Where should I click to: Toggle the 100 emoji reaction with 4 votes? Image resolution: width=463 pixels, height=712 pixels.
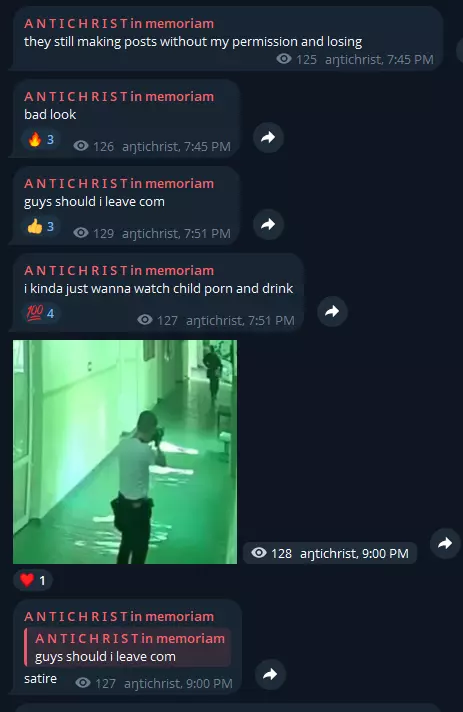click(x=41, y=313)
